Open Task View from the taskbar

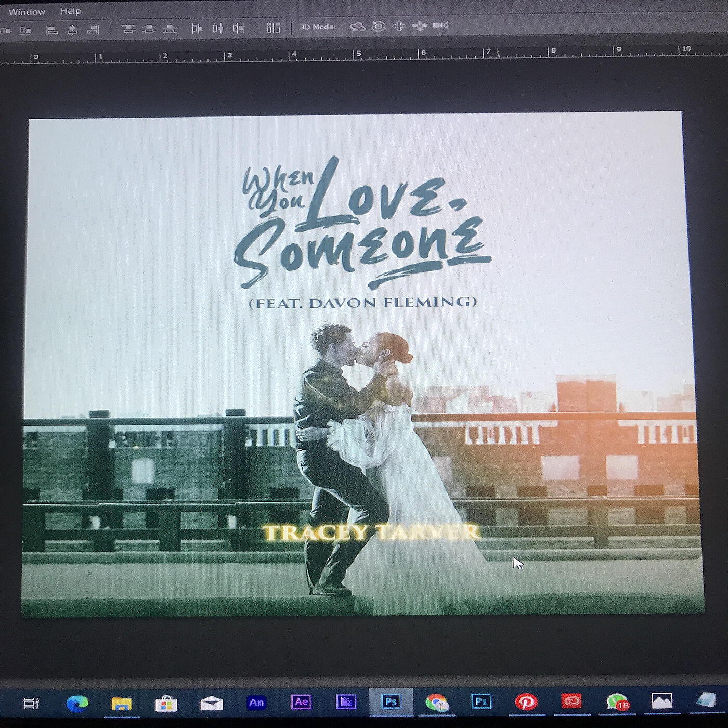pyautogui.click(x=31, y=704)
